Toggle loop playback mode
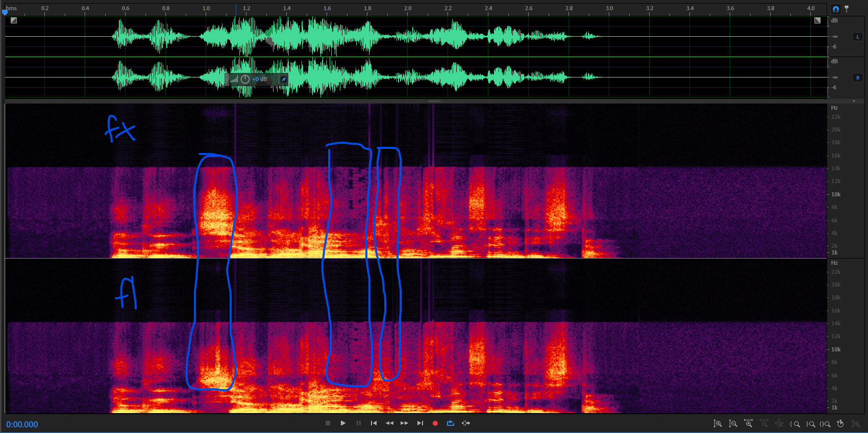The image size is (868, 433). pyautogui.click(x=450, y=423)
